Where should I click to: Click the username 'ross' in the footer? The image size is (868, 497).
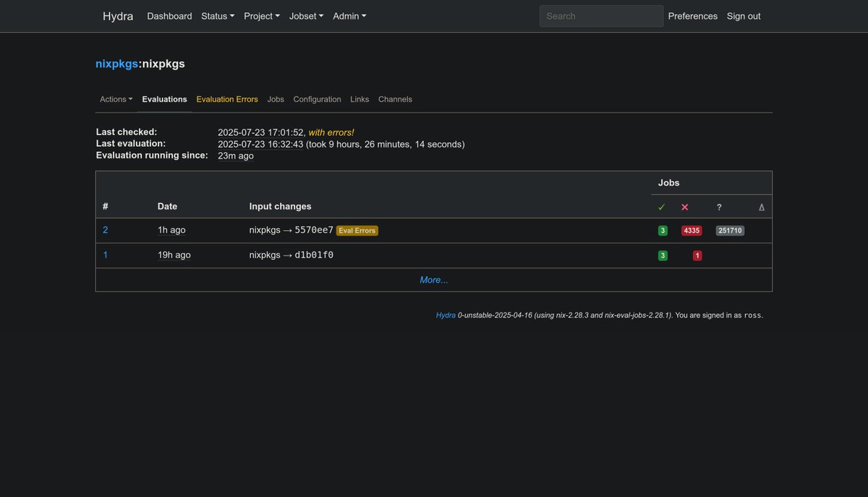[x=753, y=315]
